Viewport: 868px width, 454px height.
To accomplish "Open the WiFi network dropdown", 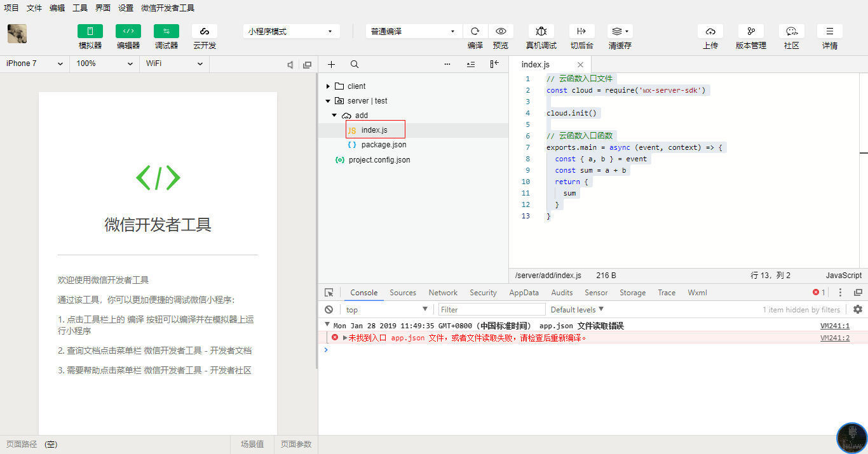I will click(174, 63).
